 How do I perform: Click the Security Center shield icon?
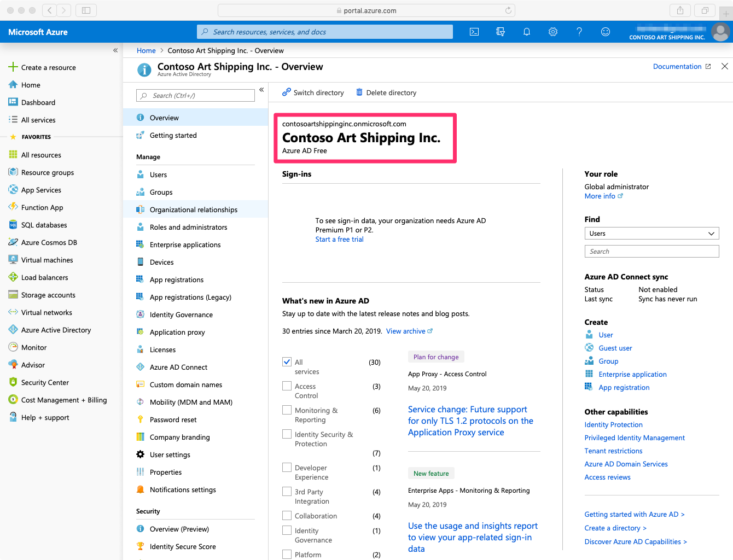13,382
